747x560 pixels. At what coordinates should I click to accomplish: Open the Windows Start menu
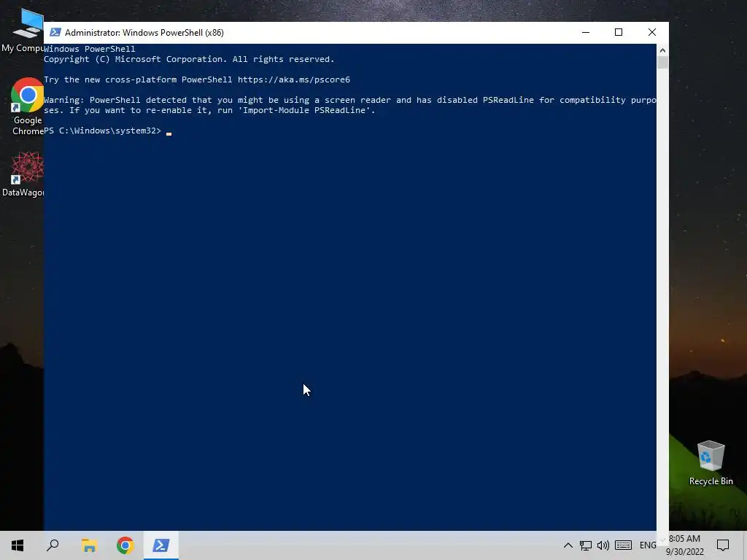pyautogui.click(x=18, y=545)
